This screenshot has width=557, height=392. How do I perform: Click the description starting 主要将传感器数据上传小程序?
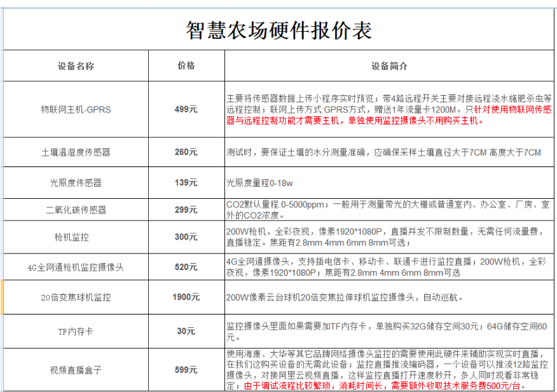389,109
